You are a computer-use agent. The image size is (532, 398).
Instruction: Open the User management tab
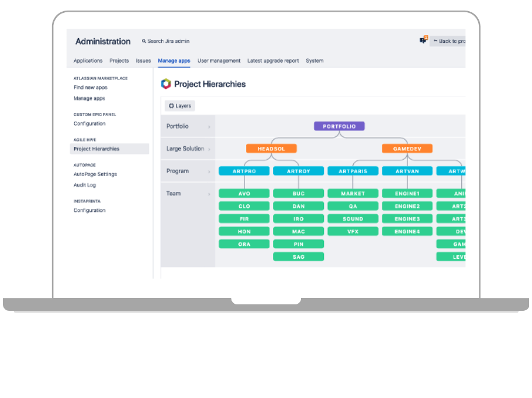click(219, 61)
